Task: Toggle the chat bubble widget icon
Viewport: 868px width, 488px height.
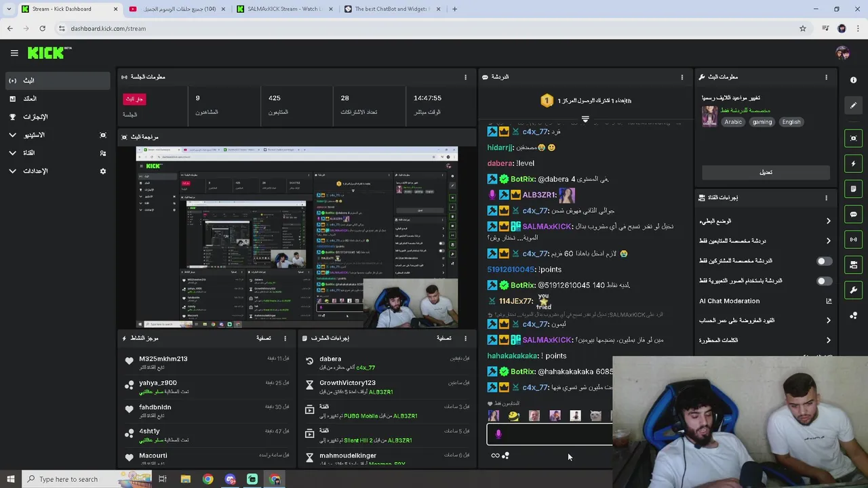Action: click(x=853, y=214)
